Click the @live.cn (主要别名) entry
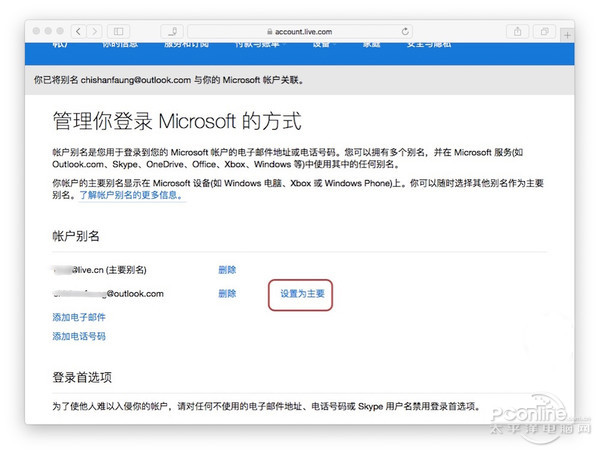 click(x=99, y=270)
